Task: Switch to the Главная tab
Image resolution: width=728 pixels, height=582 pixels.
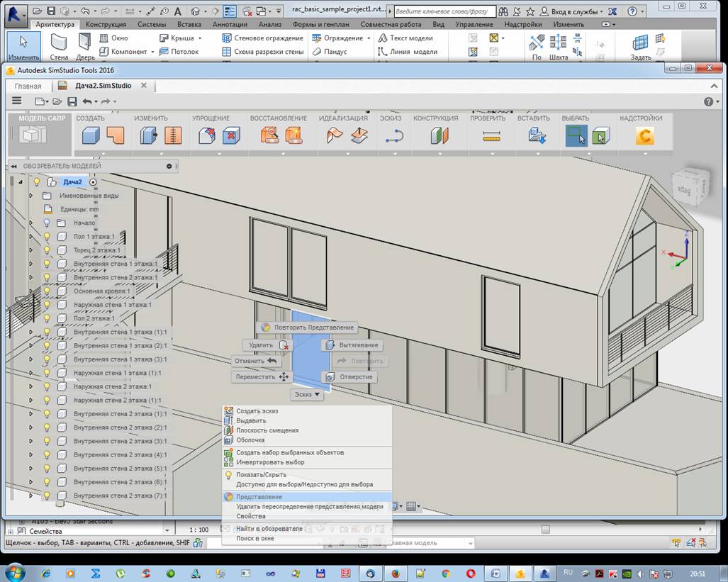Action: pos(28,86)
